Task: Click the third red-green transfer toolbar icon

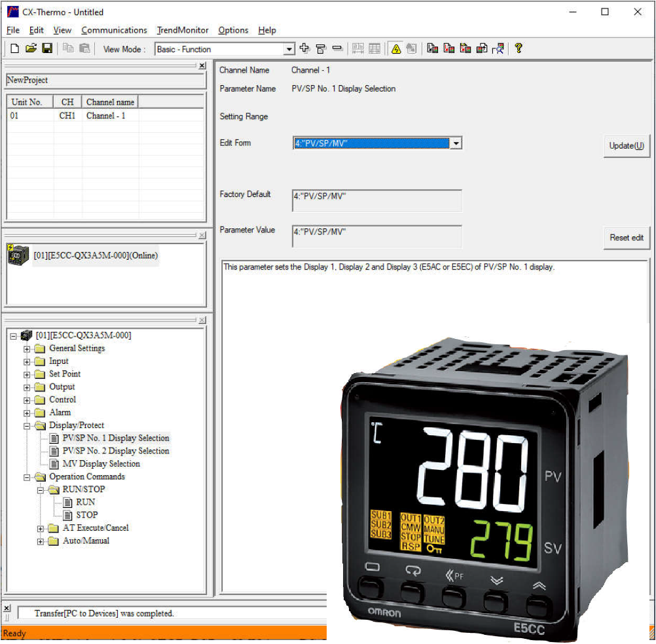Action: pyautogui.click(x=465, y=48)
